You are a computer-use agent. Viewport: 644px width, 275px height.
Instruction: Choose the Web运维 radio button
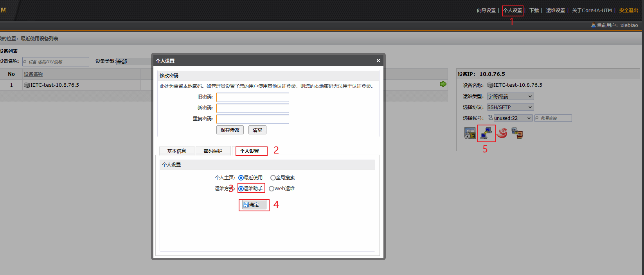pos(271,189)
